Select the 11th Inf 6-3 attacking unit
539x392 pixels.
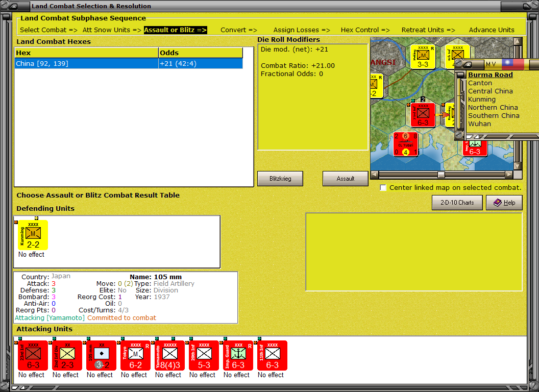(271, 356)
